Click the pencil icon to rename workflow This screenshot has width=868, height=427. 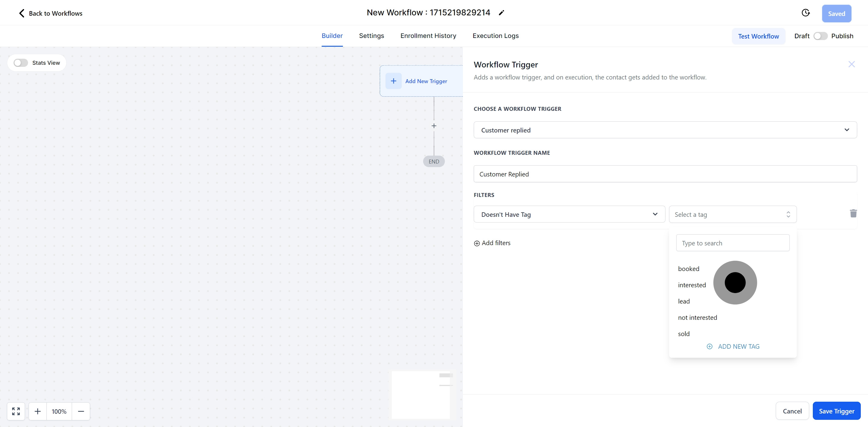[502, 13]
